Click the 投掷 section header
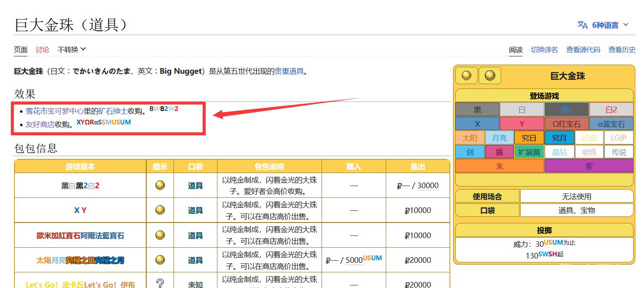Image resolution: width=644 pixels, height=288 pixels. pyautogui.click(x=544, y=230)
